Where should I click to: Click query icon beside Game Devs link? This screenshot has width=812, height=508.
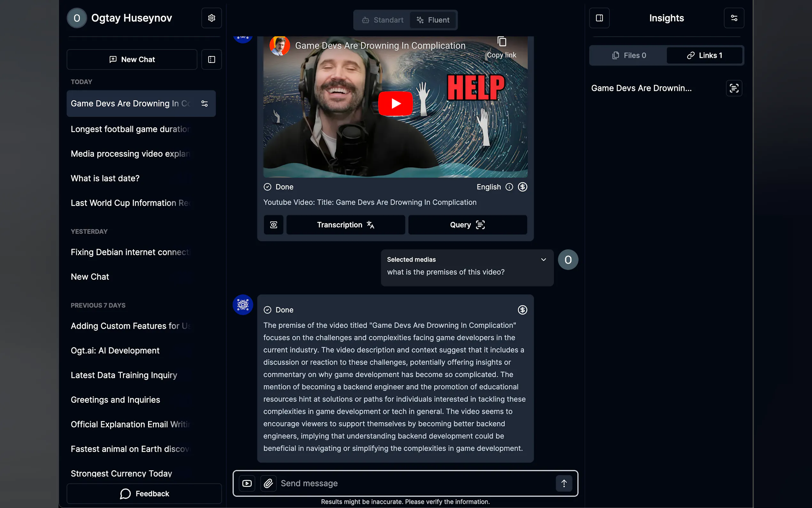click(734, 88)
